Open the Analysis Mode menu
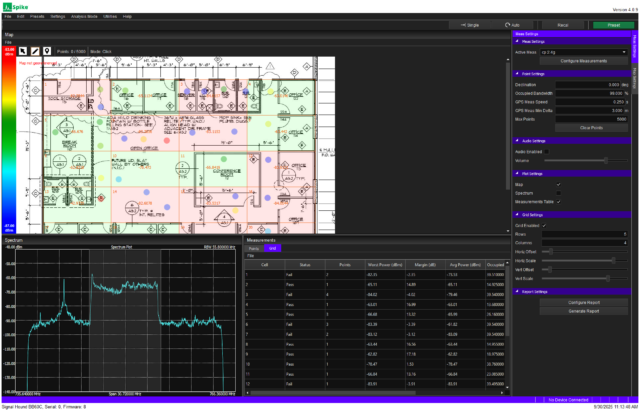The height and width of the screenshot is (410, 640). pyautogui.click(x=84, y=17)
